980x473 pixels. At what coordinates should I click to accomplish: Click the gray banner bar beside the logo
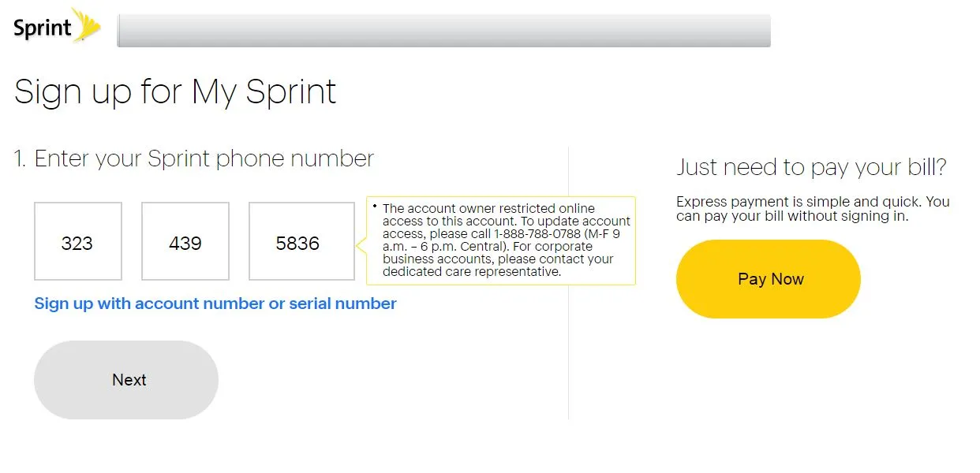tap(444, 31)
